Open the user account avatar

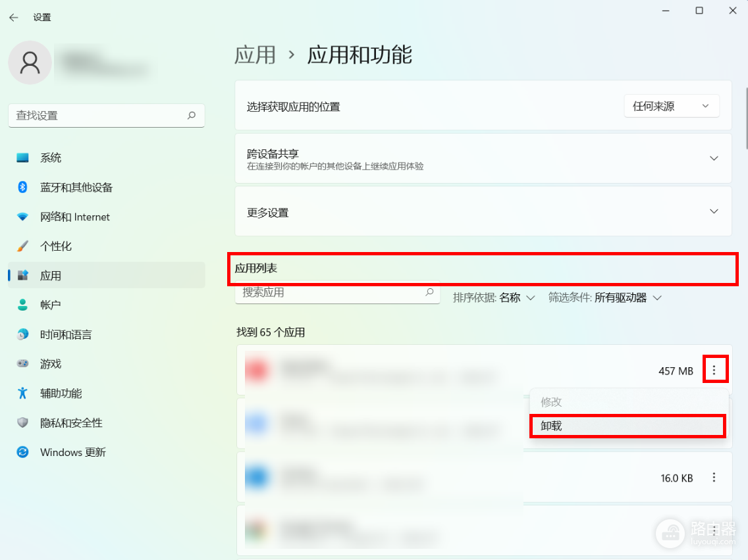click(x=30, y=63)
